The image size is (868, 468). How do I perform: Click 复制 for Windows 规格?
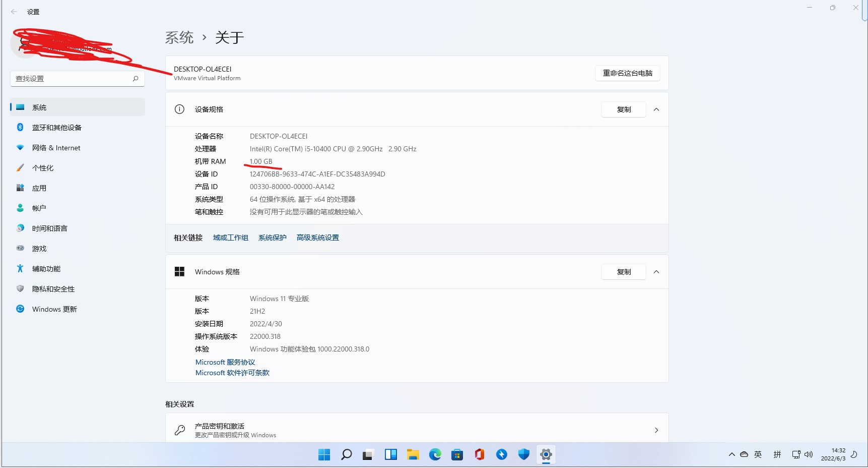624,272
